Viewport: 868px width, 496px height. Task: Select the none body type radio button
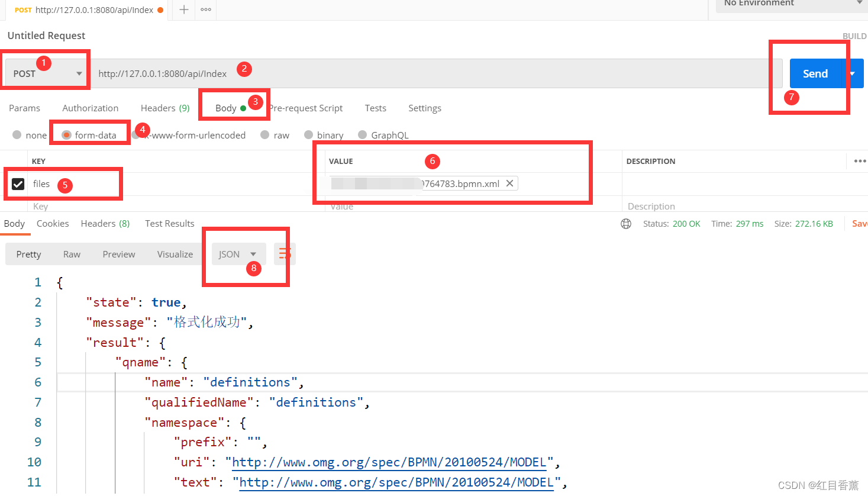pos(17,135)
